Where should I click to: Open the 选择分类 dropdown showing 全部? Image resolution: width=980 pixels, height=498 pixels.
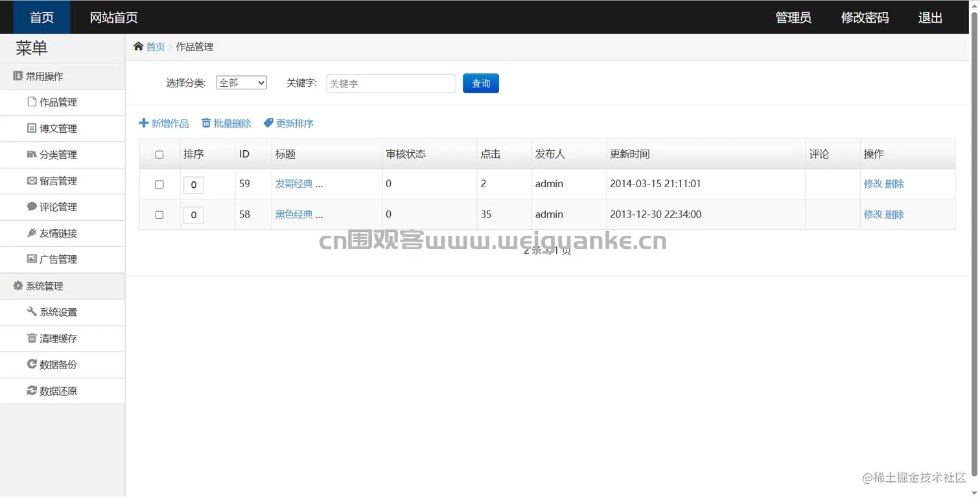pos(241,82)
